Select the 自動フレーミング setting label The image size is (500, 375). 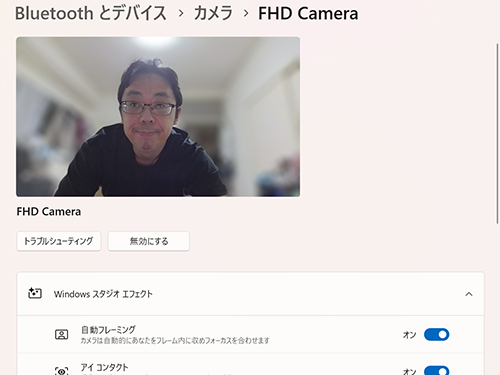tap(108, 330)
